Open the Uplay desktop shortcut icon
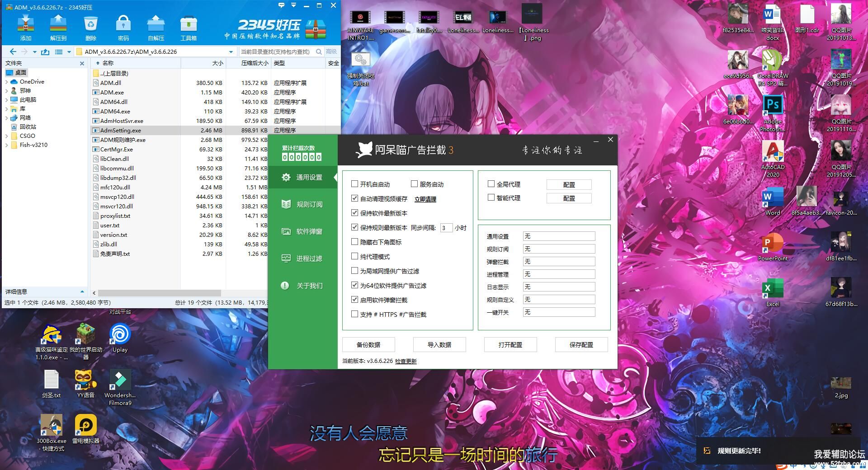The height and width of the screenshot is (470, 868). (x=120, y=335)
